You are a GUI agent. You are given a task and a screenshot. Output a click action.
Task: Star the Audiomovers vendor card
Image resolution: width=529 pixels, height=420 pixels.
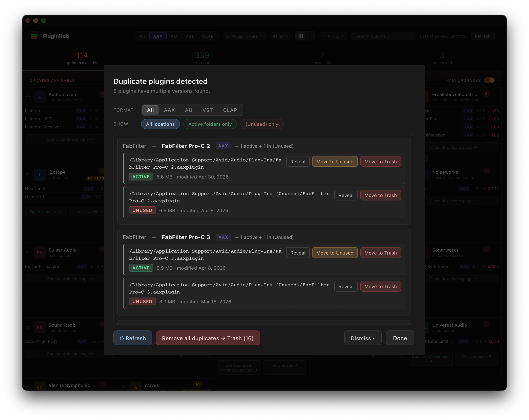coord(28,97)
